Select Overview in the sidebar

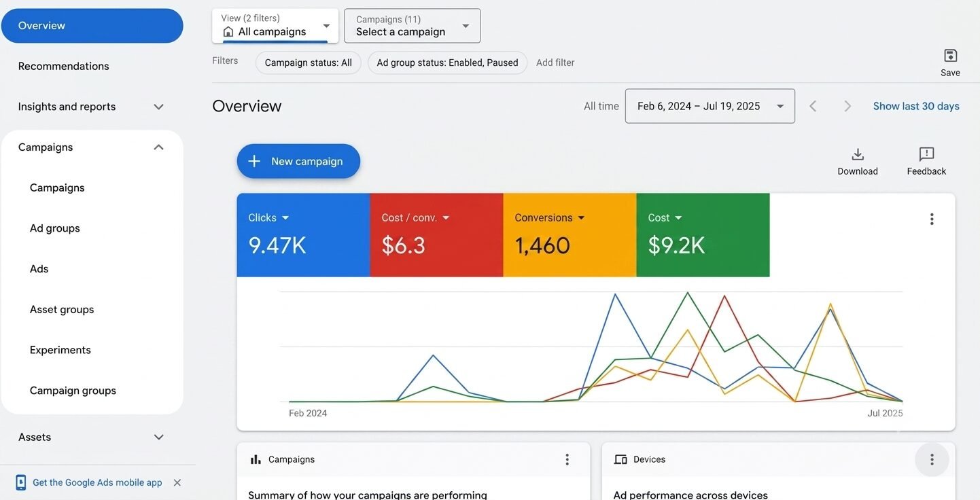coord(92,26)
